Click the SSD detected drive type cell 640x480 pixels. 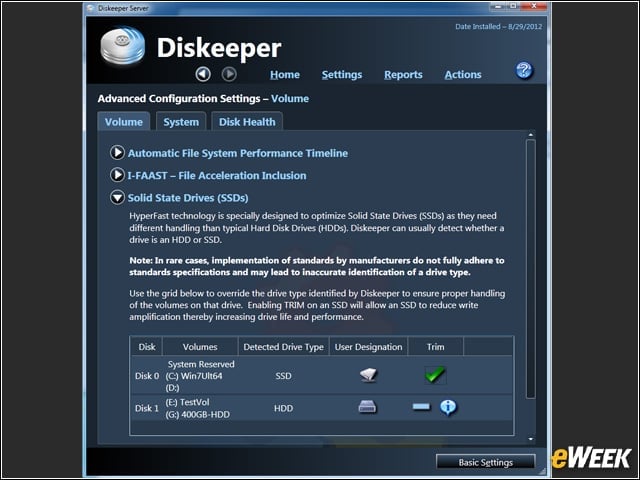point(283,376)
